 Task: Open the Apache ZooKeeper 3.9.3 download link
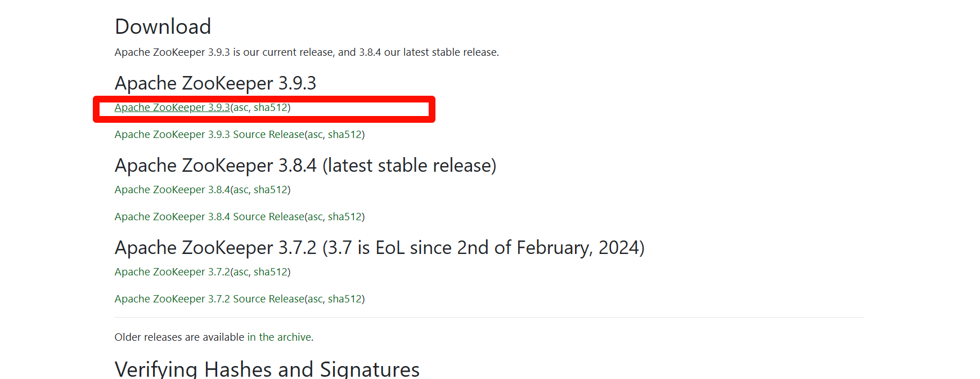point(172,108)
